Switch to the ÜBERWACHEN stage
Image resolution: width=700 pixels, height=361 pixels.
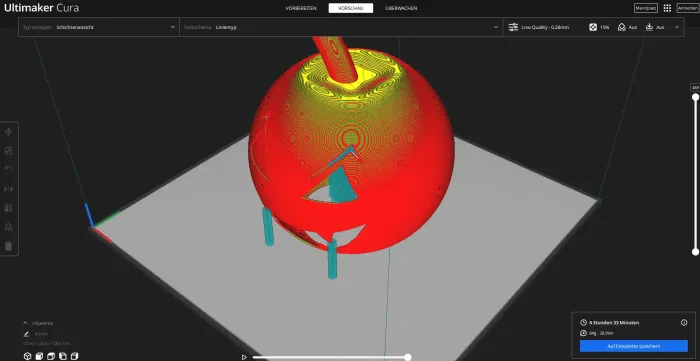pos(401,8)
